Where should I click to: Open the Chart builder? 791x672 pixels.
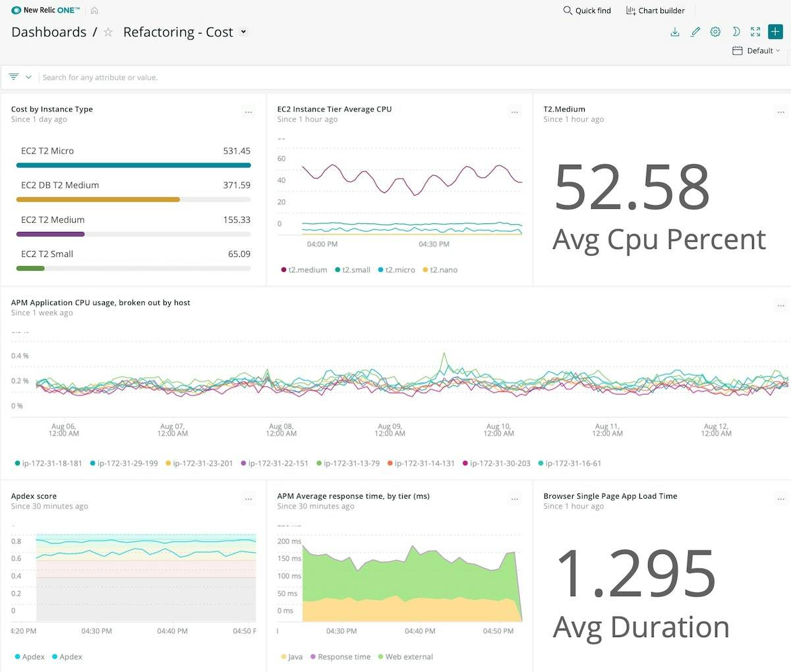[655, 11]
